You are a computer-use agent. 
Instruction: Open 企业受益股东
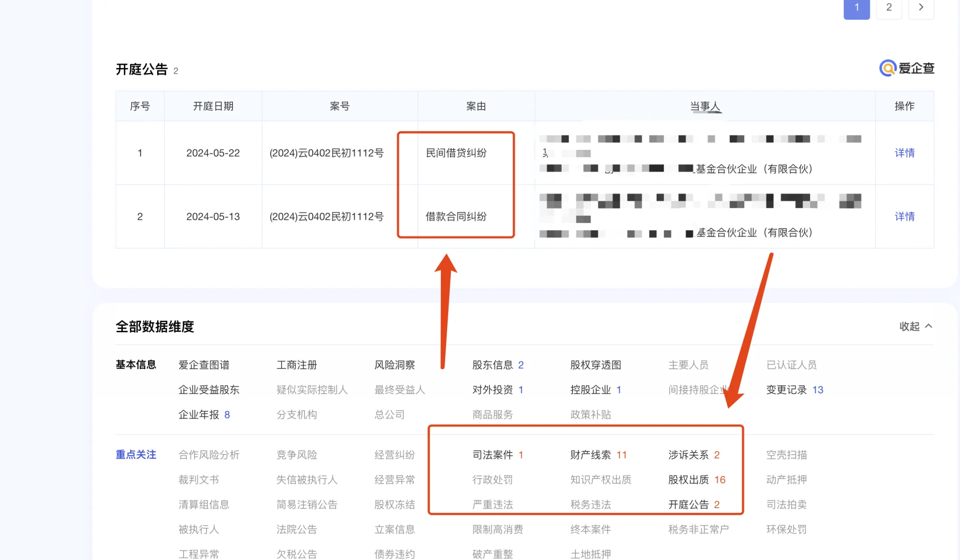[x=209, y=390]
